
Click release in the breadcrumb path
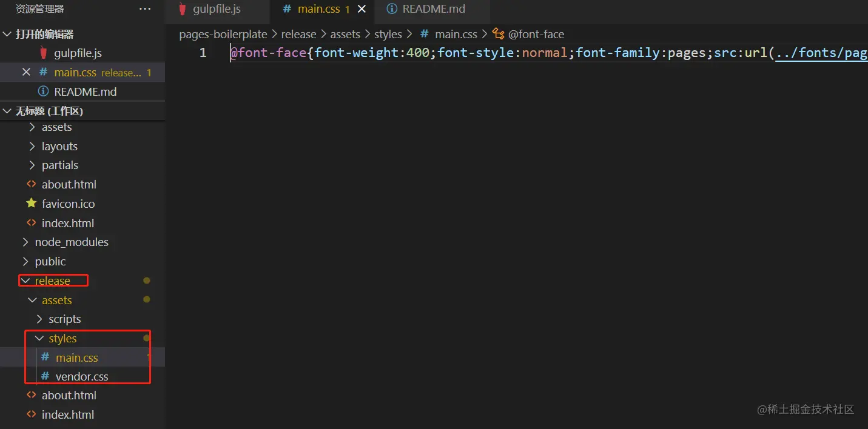(x=298, y=35)
